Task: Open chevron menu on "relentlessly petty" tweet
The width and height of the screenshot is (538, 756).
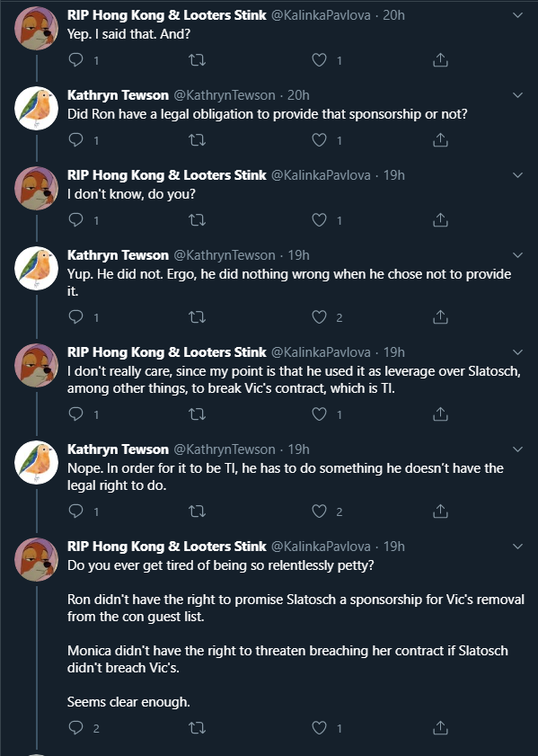Action: (x=517, y=547)
